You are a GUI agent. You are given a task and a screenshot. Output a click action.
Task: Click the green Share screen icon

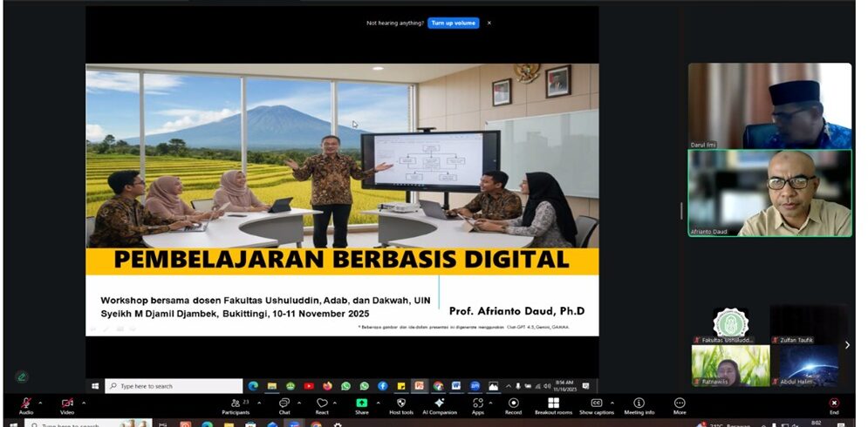(361, 403)
